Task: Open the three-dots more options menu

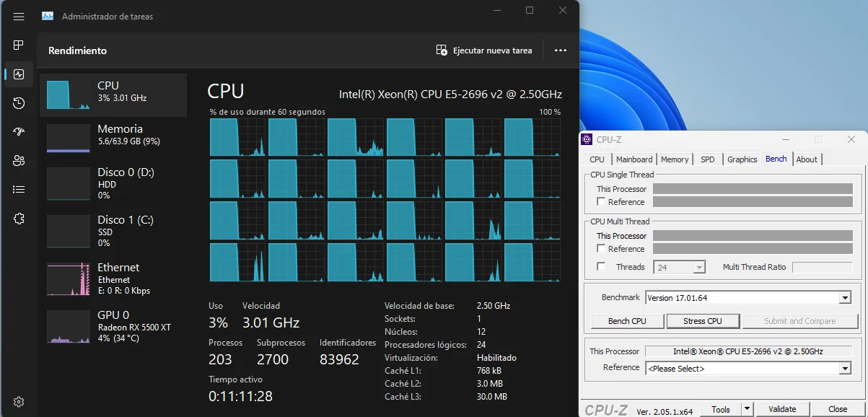Action: click(x=561, y=51)
